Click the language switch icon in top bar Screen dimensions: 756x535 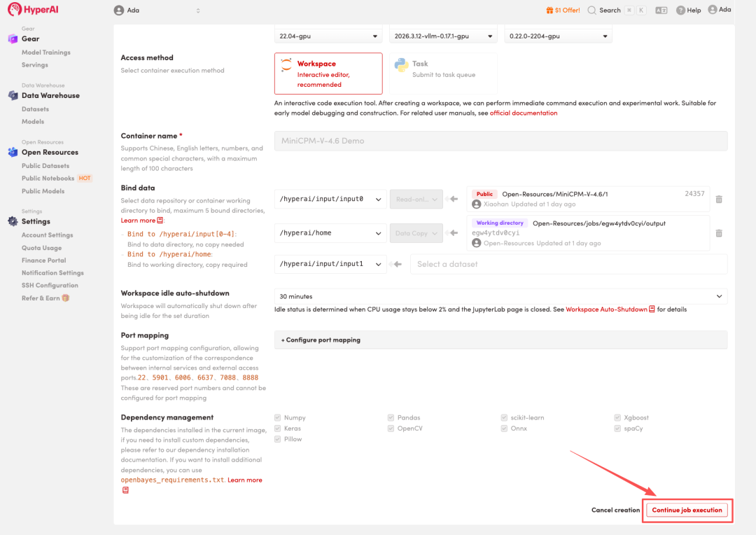pyautogui.click(x=661, y=10)
